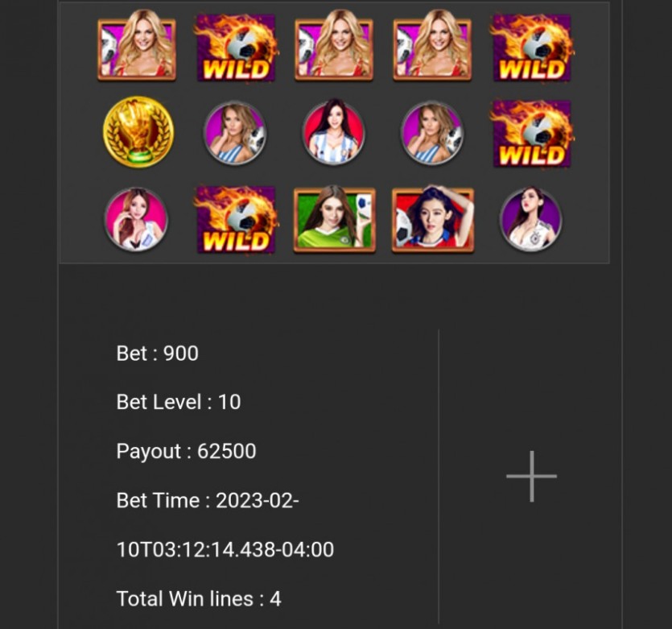Click the blonde woman symbol on first reel

(137, 45)
